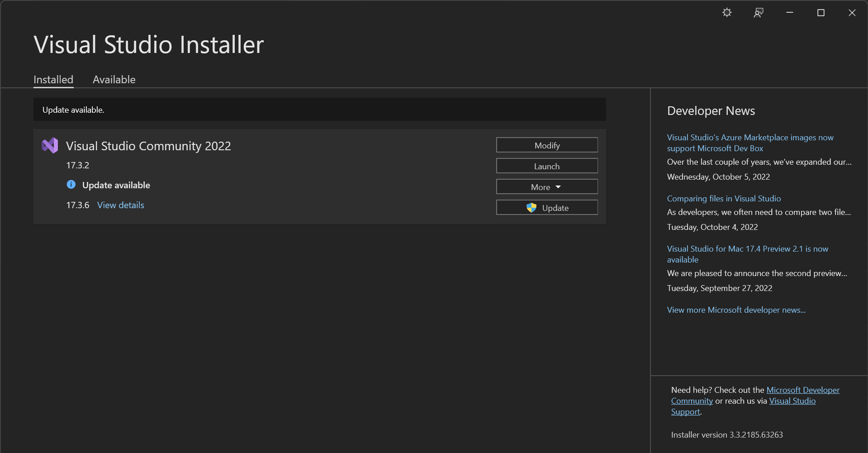Image resolution: width=868 pixels, height=453 pixels.
Task: Minimize the installer window
Action: point(790,13)
